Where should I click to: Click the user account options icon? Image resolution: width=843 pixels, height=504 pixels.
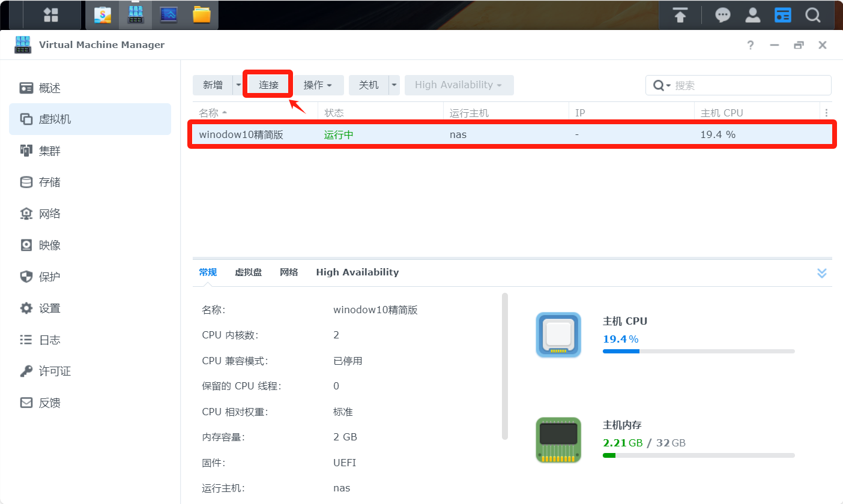[753, 15]
